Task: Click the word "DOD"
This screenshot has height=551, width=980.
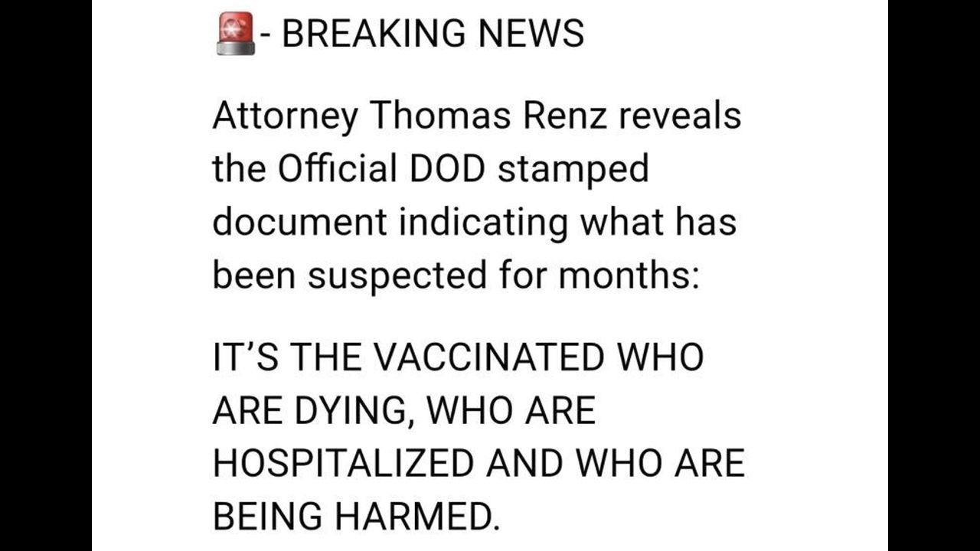Action: tap(448, 169)
